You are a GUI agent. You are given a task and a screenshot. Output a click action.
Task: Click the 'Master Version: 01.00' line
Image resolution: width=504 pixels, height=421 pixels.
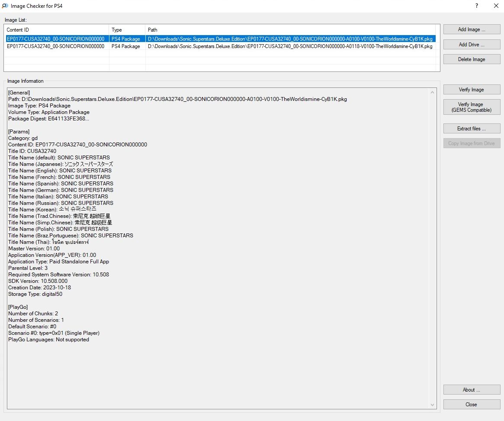tap(34, 249)
